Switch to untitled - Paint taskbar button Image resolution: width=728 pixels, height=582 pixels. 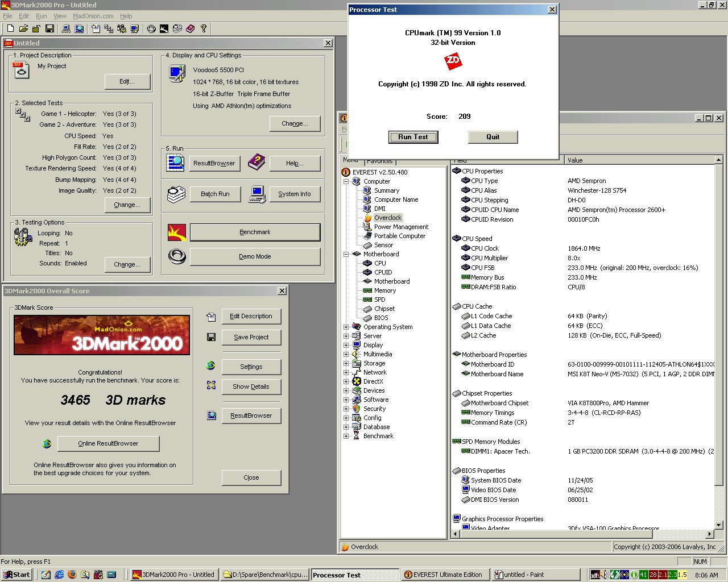535,575
